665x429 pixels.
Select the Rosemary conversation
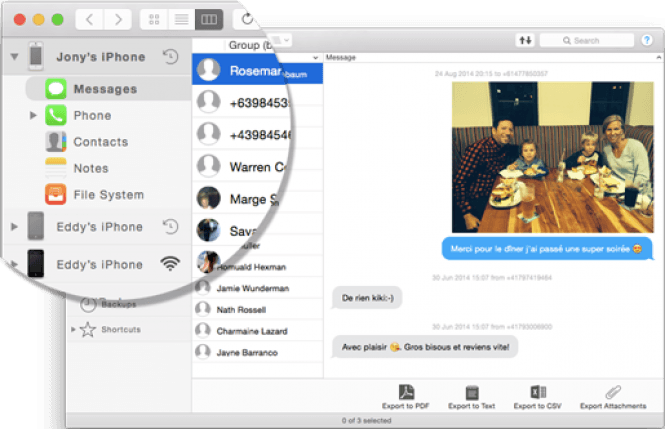point(257,70)
